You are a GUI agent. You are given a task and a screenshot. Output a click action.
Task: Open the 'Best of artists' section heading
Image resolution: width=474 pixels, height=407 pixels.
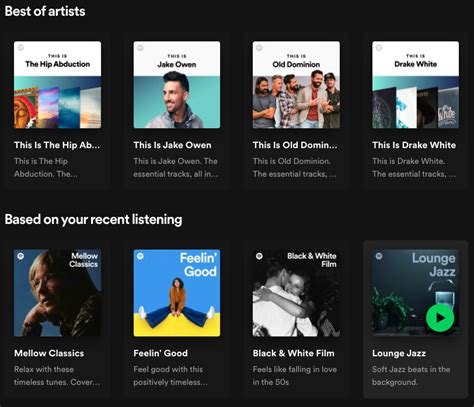[x=45, y=11]
